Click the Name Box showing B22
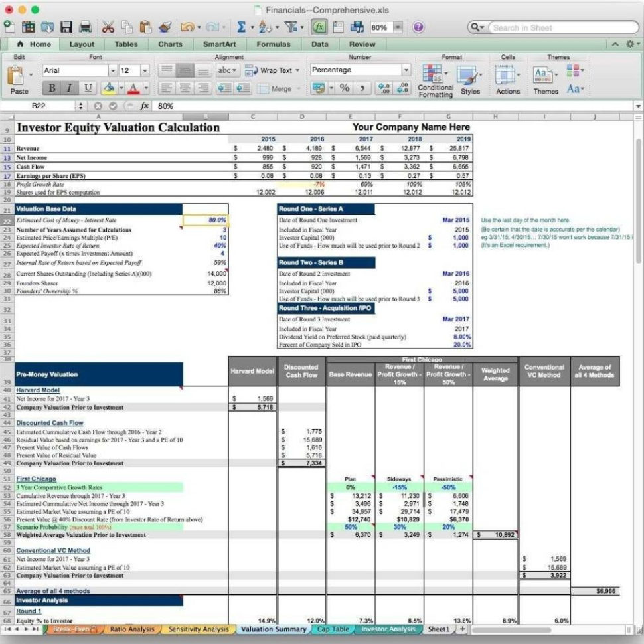This screenshot has height=644, width=644. point(39,106)
